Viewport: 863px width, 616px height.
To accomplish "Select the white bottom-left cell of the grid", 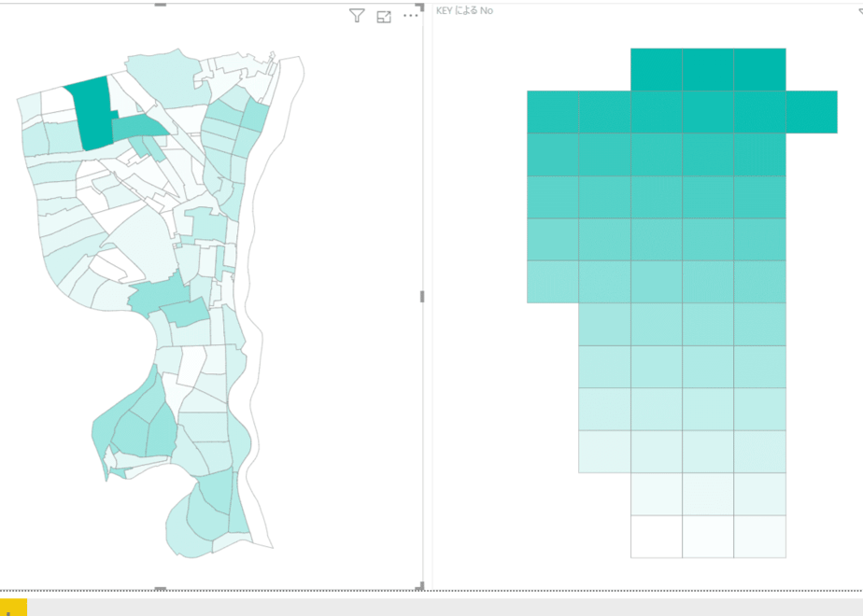I will (x=656, y=537).
